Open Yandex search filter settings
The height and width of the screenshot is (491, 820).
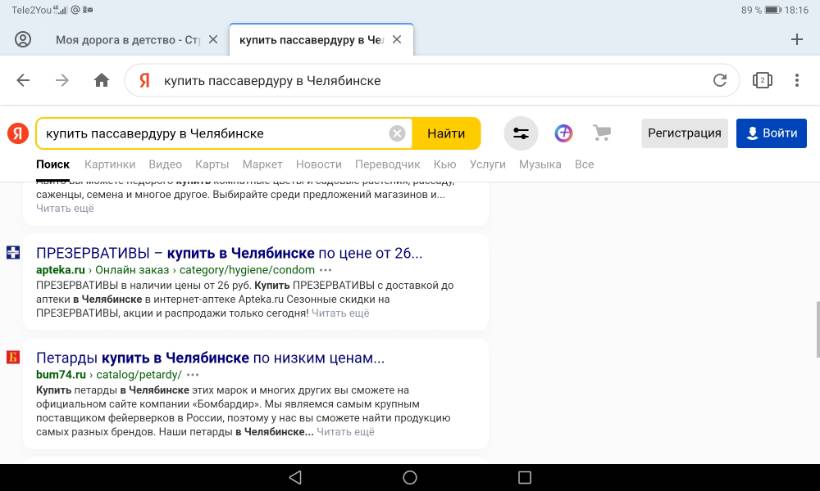tap(520, 133)
